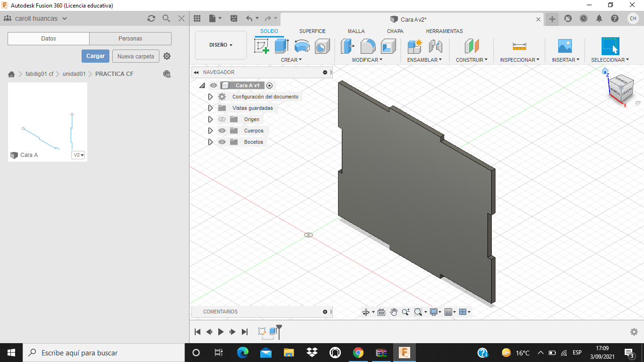Toggle visibility of the Bocetos folder
Viewport: 644px width, 362px height.
point(222,142)
